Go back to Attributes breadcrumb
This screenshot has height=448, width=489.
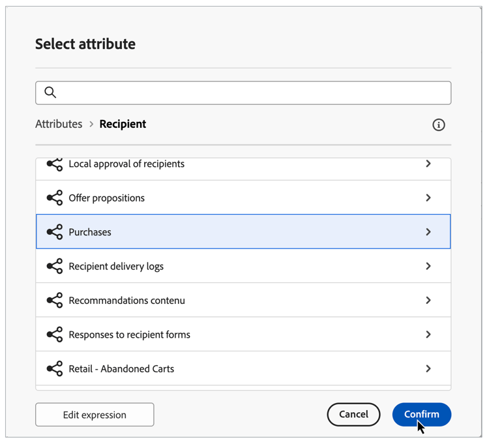coord(59,124)
